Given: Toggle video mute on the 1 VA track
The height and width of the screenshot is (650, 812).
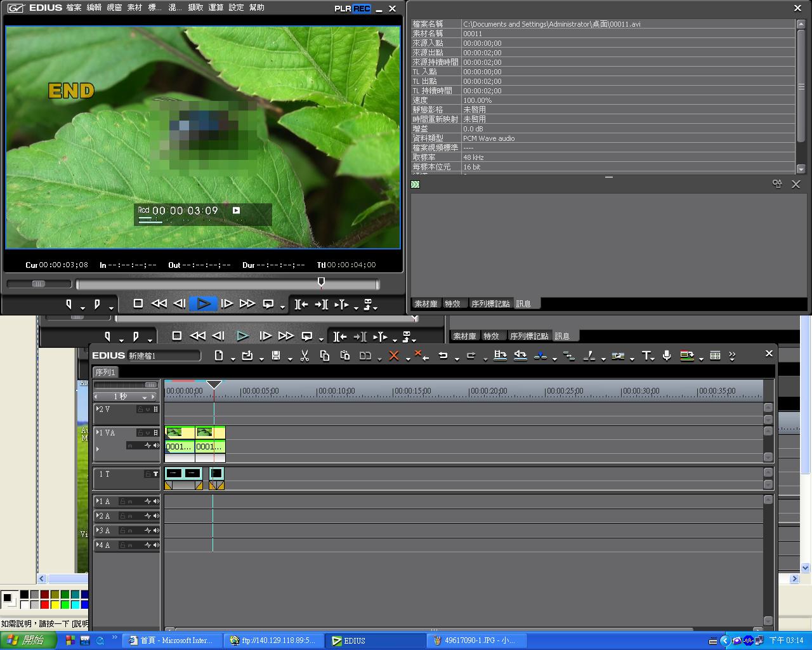Looking at the screenshot, I should (156, 433).
